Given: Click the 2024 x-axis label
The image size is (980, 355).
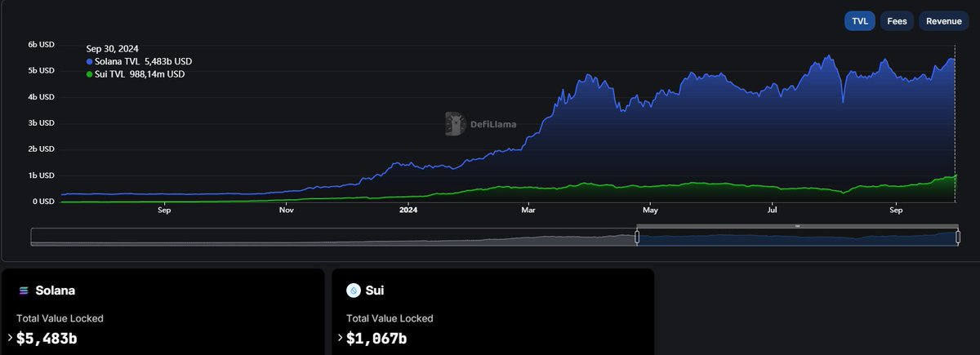Looking at the screenshot, I should 408,211.
